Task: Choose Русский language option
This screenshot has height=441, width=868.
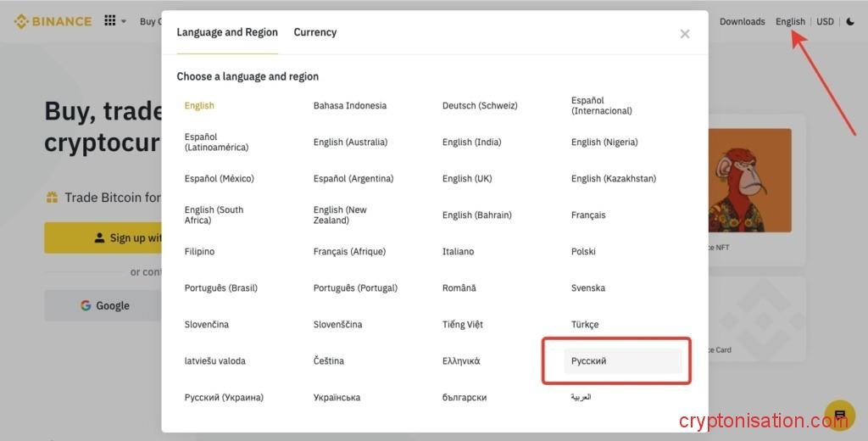Action: click(589, 361)
